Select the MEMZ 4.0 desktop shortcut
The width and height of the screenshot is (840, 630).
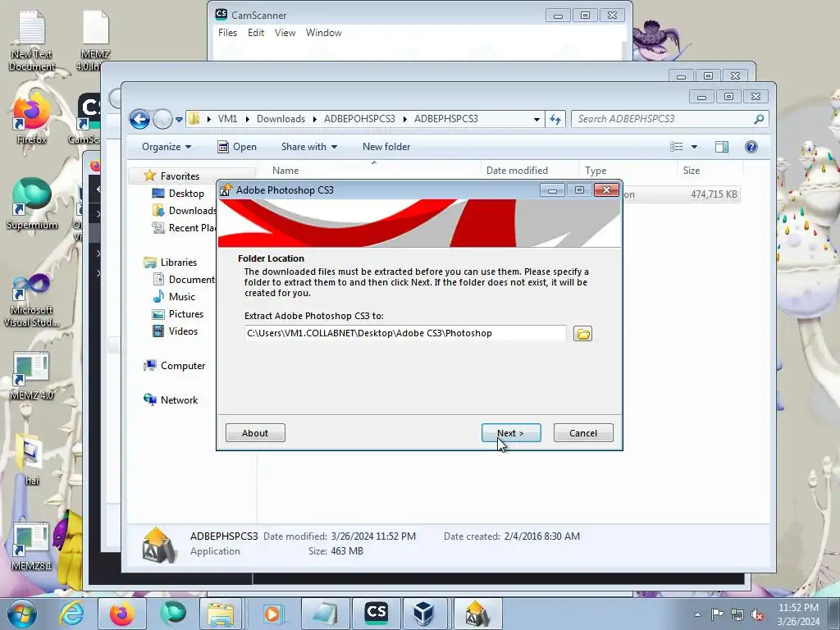(x=32, y=376)
